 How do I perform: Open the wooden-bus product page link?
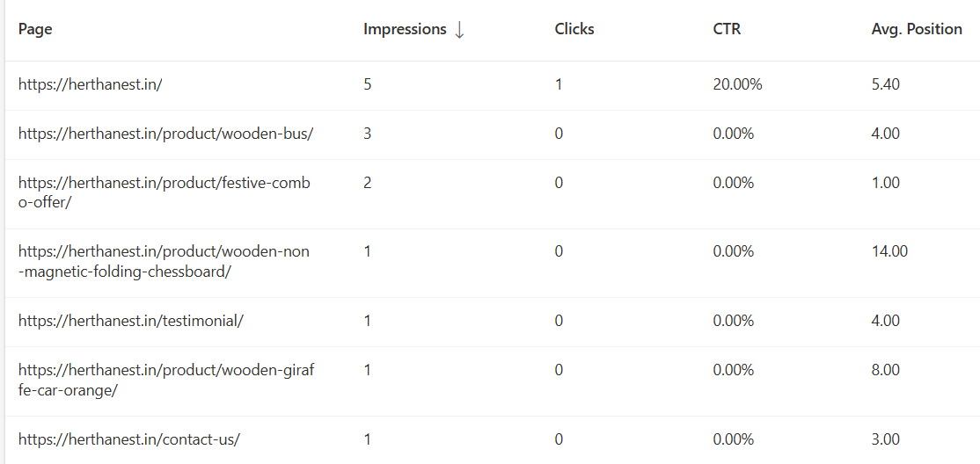165,134
